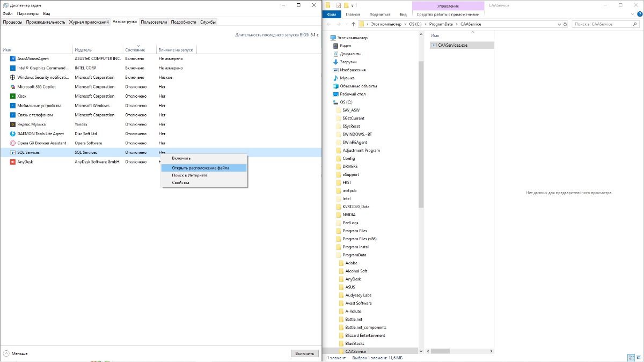Click the AnyDesk icon in startup list
This screenshot has width=644, height=362.
click(x=12, y=162)
